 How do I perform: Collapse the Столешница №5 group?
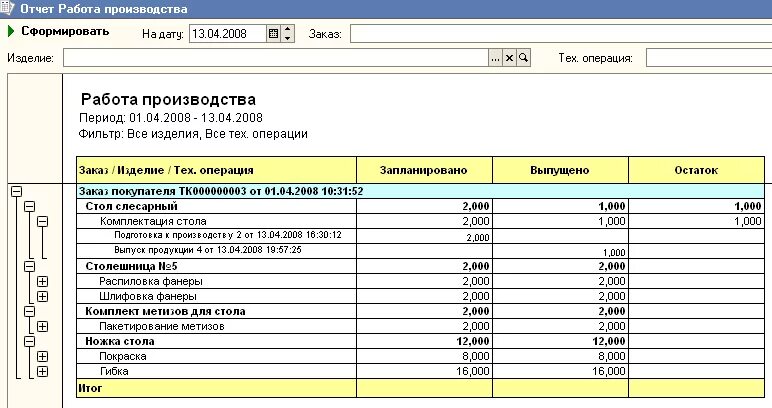[x=30, y=266]
